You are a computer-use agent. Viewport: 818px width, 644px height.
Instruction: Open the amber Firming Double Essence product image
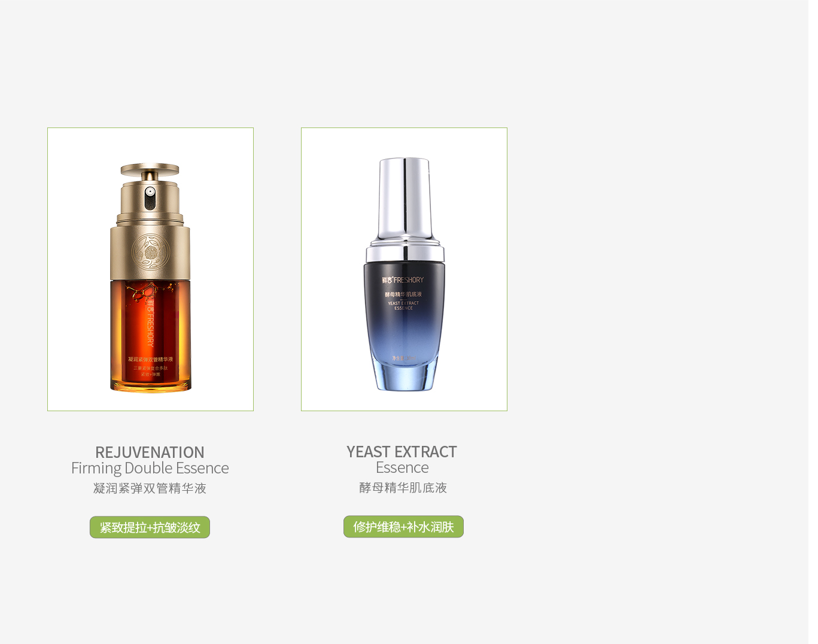pyautogui.click(x=150, y=269)
